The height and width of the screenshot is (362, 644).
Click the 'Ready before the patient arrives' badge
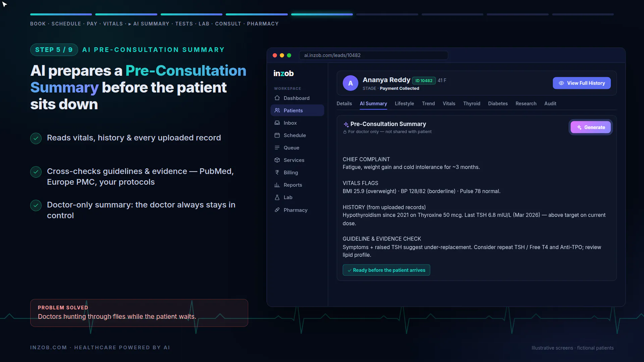coord(386,270)
